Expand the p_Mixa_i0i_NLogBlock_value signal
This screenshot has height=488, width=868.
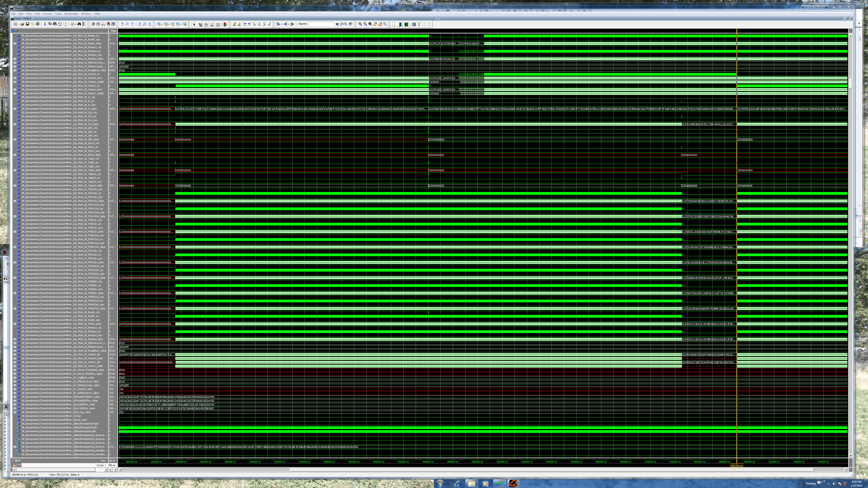point(14,70)
